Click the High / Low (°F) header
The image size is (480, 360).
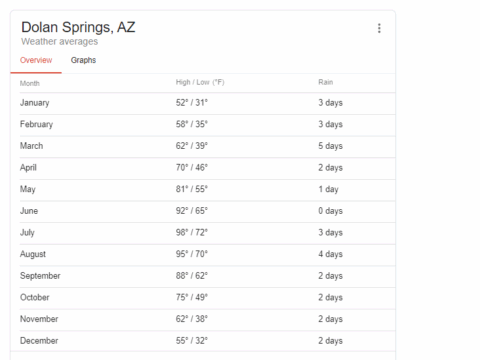(200, 82)
